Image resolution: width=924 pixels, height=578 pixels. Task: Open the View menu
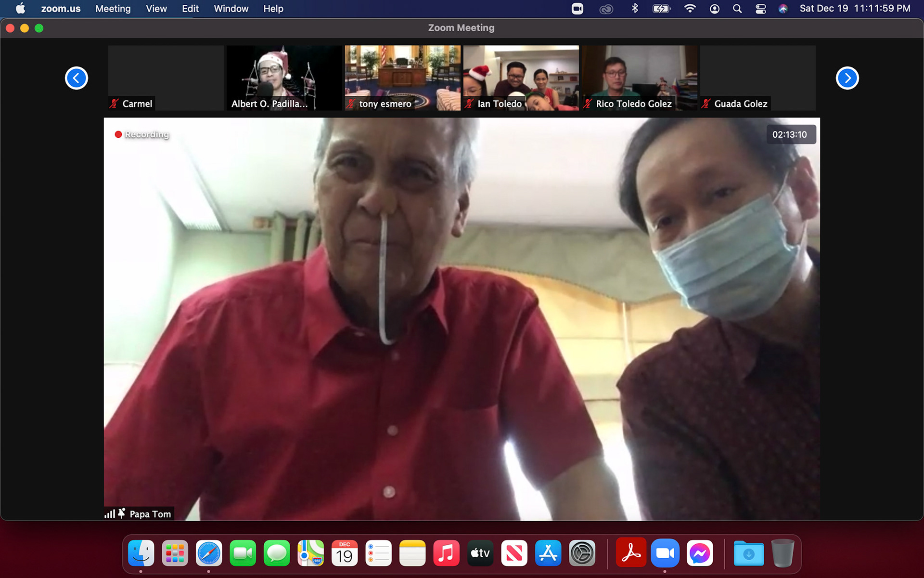pyautogui.click(x=156, y=9)
